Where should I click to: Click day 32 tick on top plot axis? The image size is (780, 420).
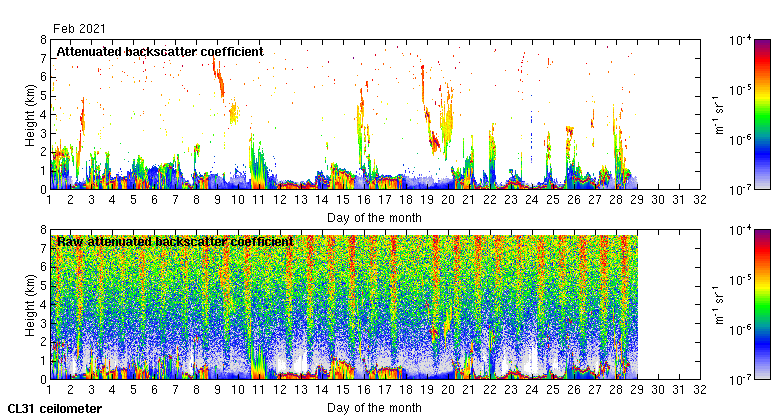pyautogui.click(x=700, y=200)
